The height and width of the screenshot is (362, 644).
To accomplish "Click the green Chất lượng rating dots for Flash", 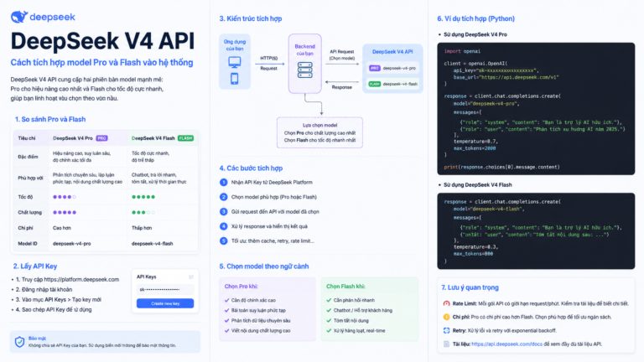I will pos(143,212).
